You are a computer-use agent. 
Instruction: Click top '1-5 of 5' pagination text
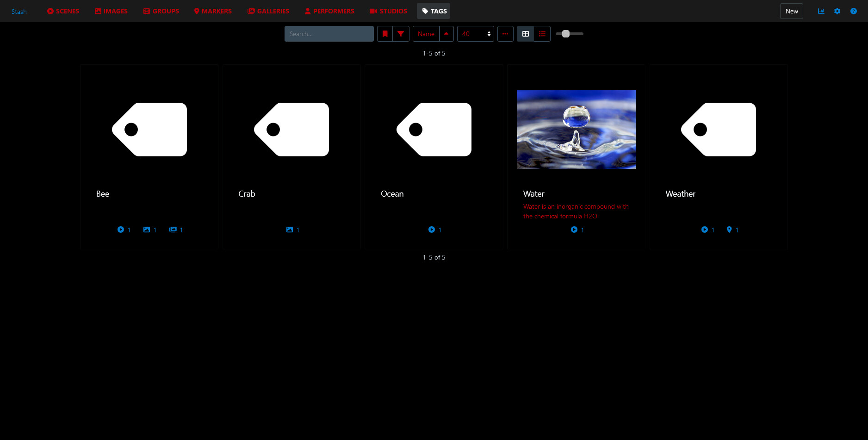tap(434, 53)
